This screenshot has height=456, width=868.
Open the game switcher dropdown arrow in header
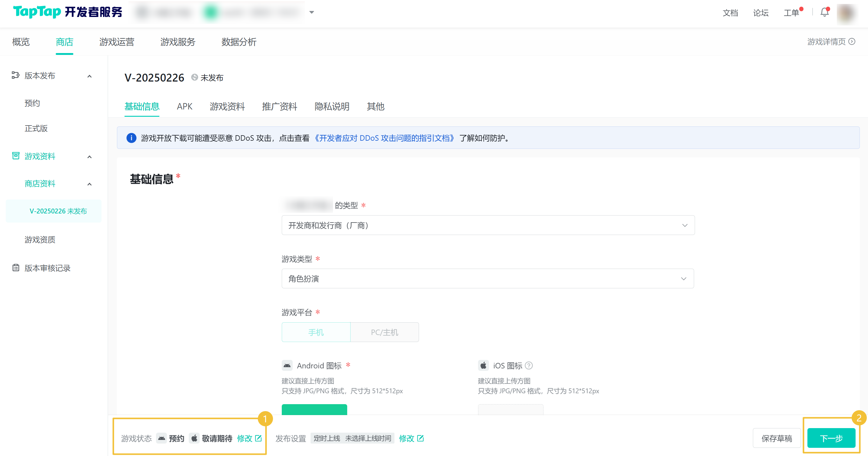pyautogui.click(x=312, y=12)
